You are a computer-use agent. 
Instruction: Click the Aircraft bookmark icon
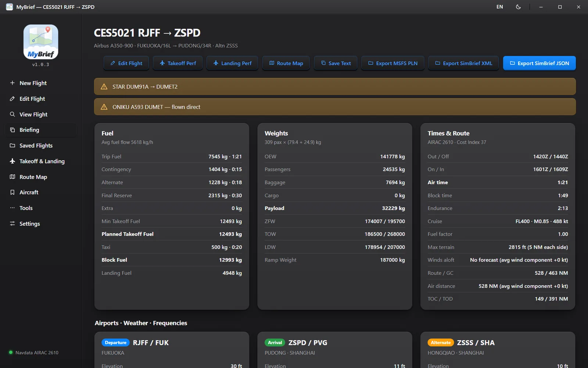point(12,192)
